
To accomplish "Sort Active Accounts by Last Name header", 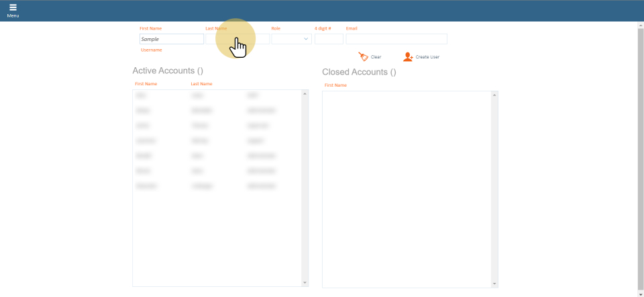I will point(201,84).
